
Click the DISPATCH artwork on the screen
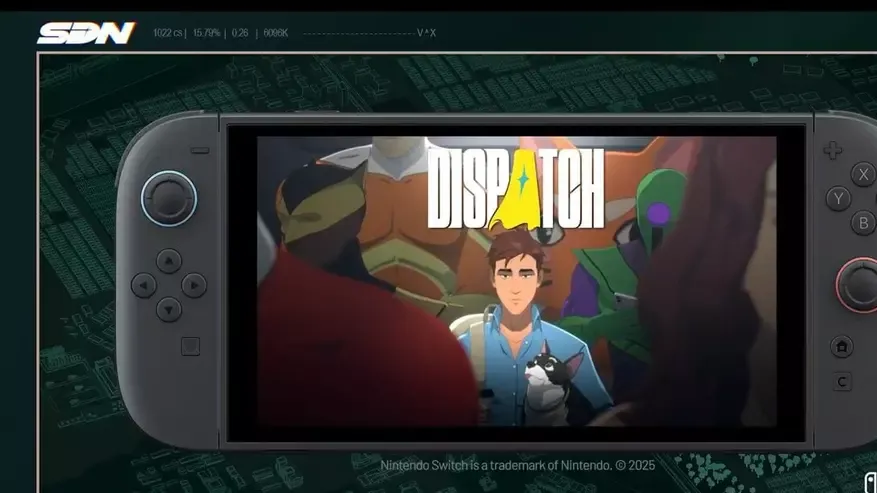[516, 281]
